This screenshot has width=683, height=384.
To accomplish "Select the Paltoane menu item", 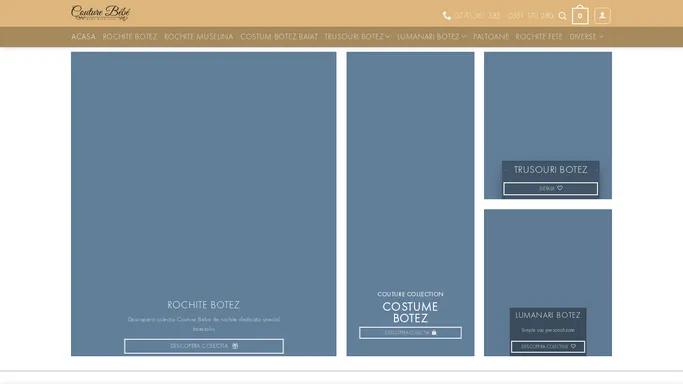I will pyautogui.click(x=491, y=37).
